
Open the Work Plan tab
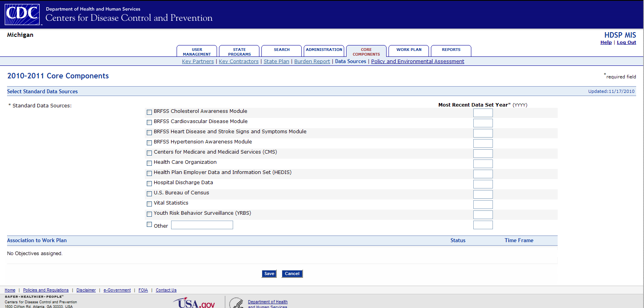(409, 51)
